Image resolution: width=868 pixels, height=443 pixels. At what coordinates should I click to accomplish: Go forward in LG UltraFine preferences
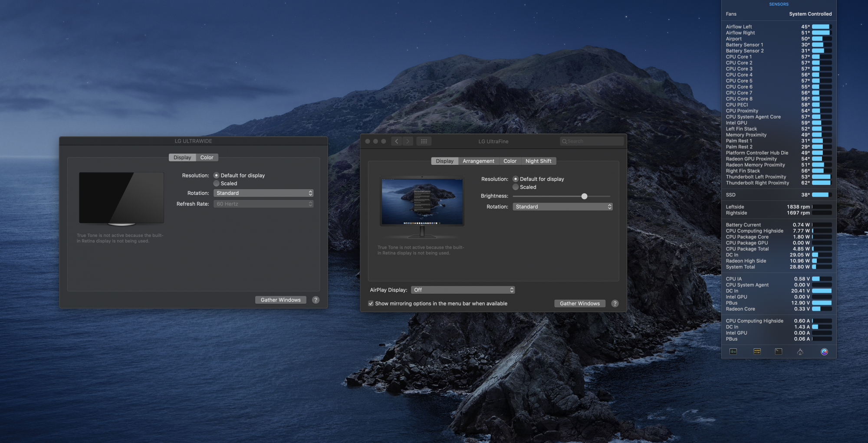point(408,141)
